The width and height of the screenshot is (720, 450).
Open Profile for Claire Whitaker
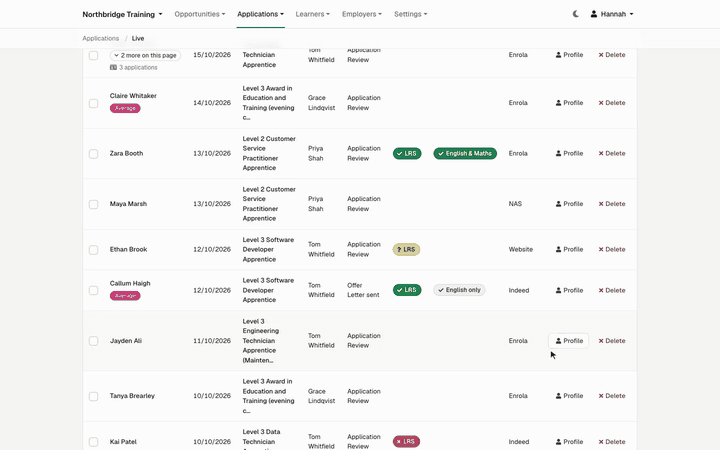click(x=569, y=103)
